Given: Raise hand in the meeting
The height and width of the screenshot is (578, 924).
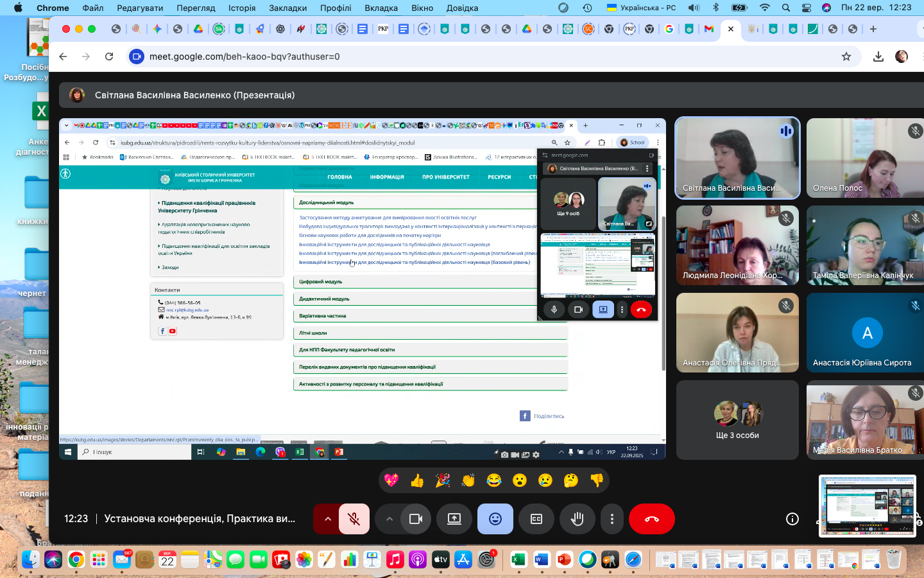Looking at the screenshot, I should pyautogui.click(x=577, y=519).
